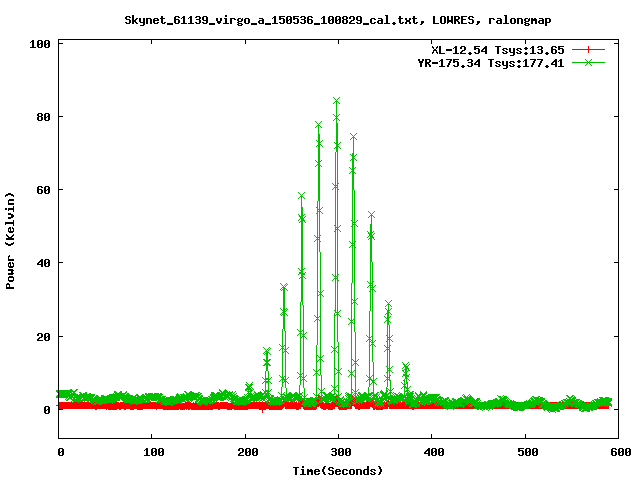This screenshot has height=480, width=640.
Task: Click the x-axis tick label 300
Action: pyautogui.click(x=339, y=453)
